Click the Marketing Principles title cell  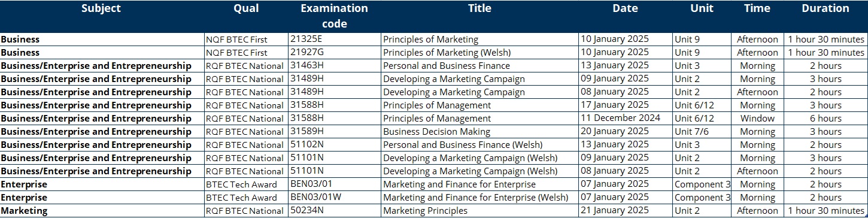[480, 210]
